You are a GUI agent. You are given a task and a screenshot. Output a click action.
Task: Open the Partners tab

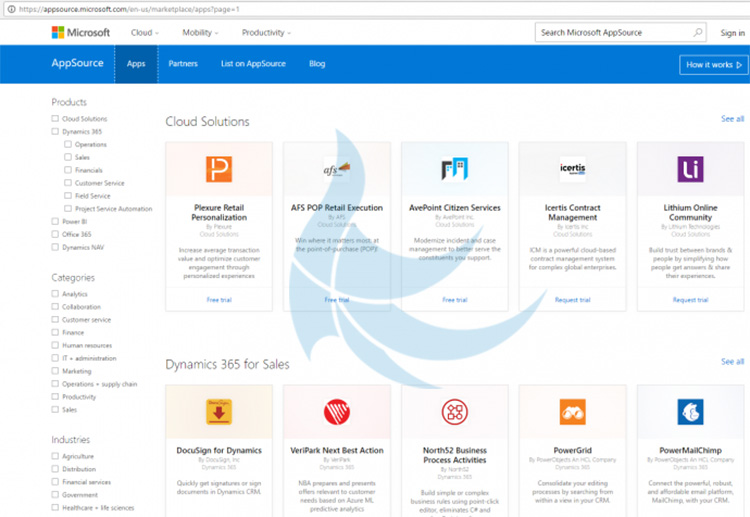[x=183, y=64]
